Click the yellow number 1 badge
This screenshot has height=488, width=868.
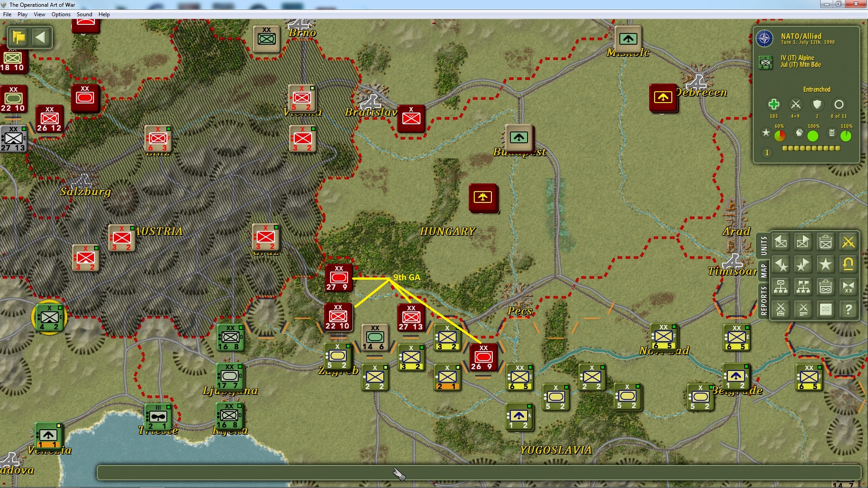pyautogui.click(x=767, y=153)
